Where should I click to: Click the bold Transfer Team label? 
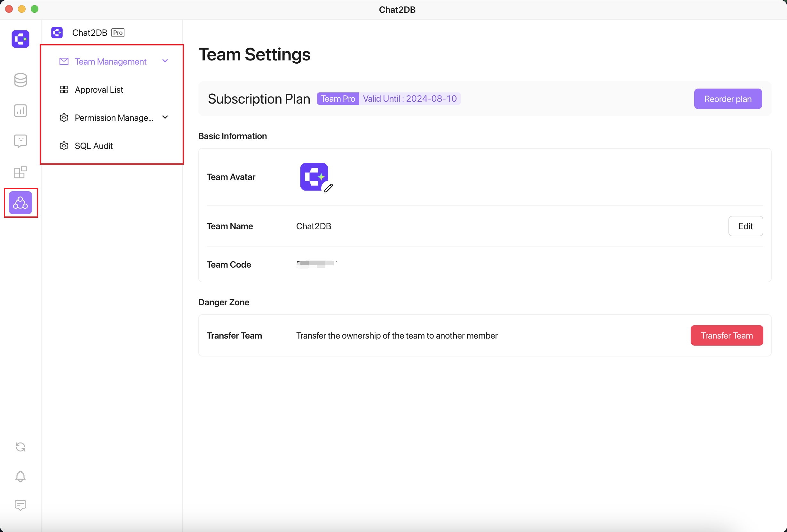pyautogui.click(x=234, y=335)
